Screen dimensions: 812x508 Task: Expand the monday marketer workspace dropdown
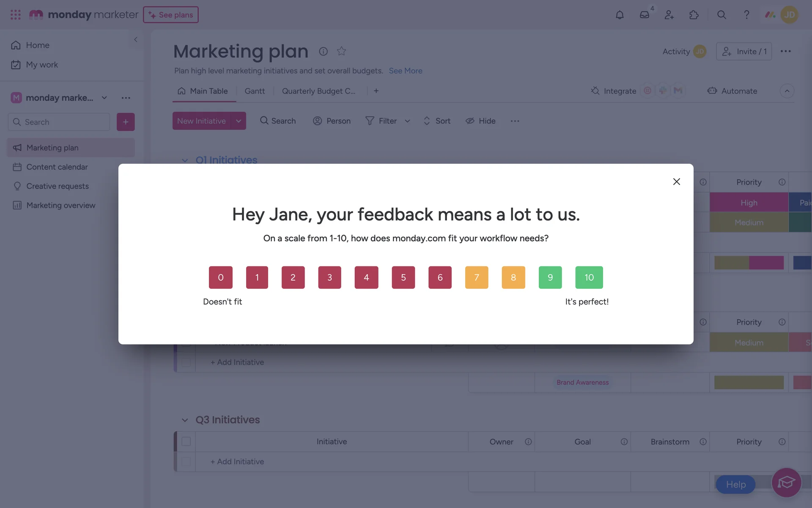[104, 98]
